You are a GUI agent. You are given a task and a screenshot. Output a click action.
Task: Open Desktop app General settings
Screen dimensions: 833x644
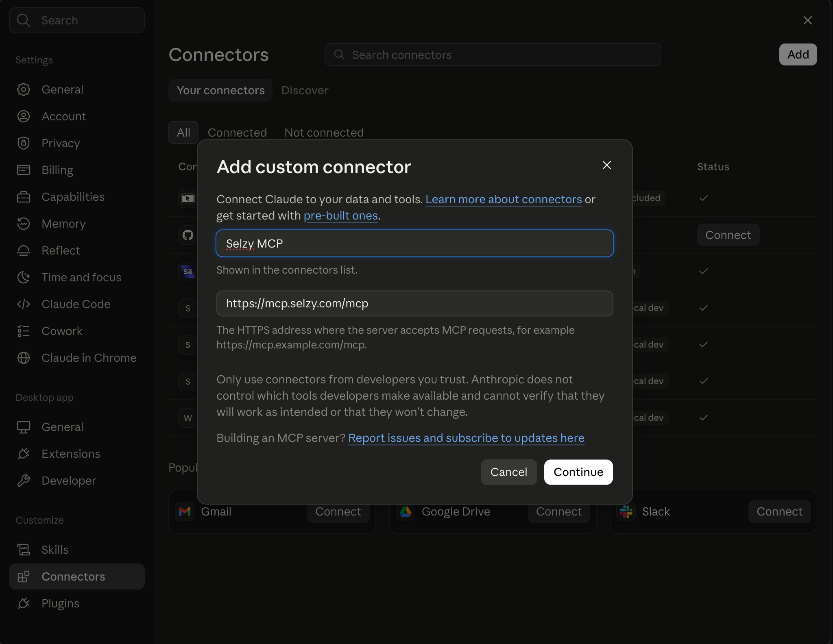tap(76, 427)
